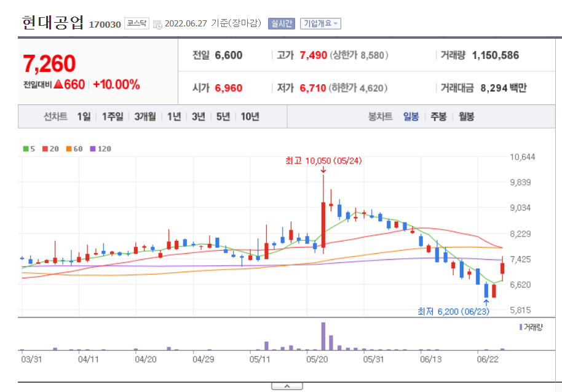Screen dimensions: 562x392
Task: Click the 05/20 date axis label
Action: tap(317, 359)
